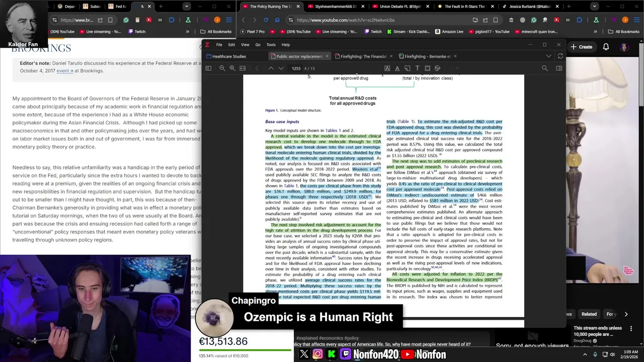Toggle the Zotero reader sidebar panel
Image resolution: width=644 pixels, height=362 pixels.
coord(208,68)
